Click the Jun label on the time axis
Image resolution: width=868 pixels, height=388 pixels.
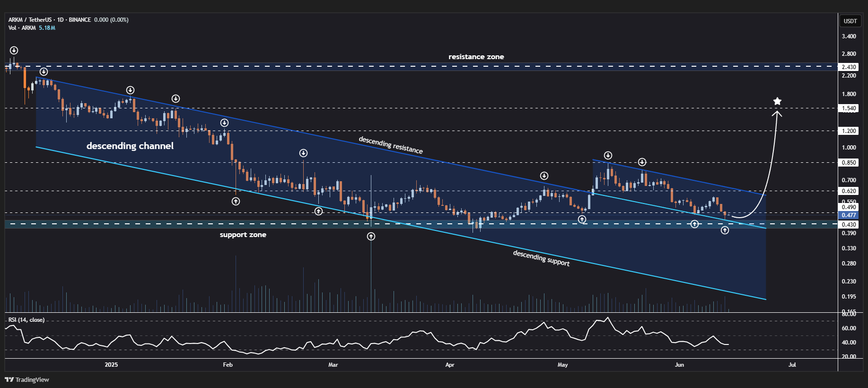(679, 364)
